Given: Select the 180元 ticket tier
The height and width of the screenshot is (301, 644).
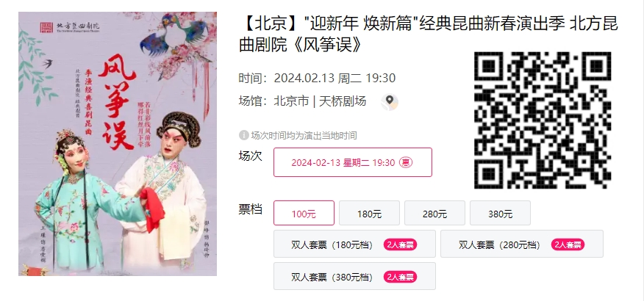Looking at the screenshot, I should [369, 213].
